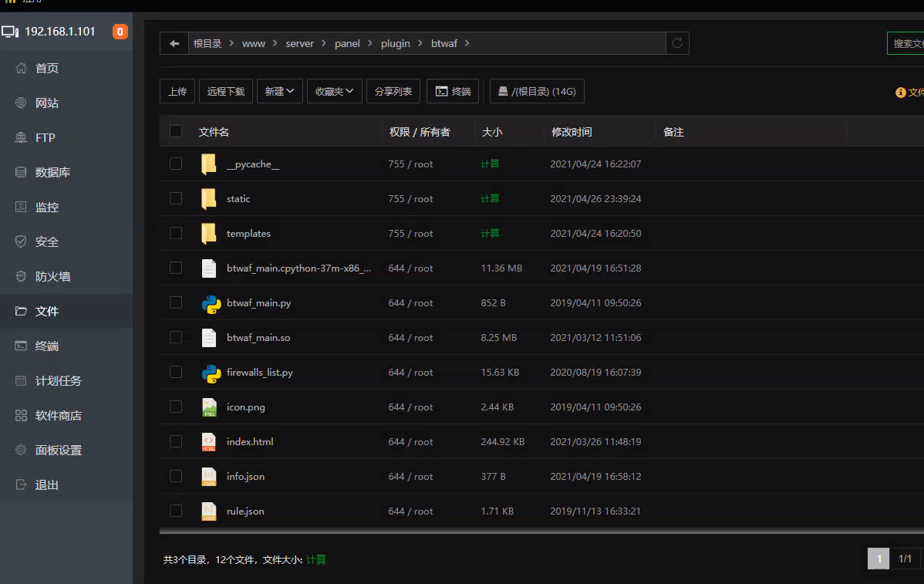This screenshot has height=584, width=924.
Task: Click the static folder icon
Action: [x=208, y=199]
